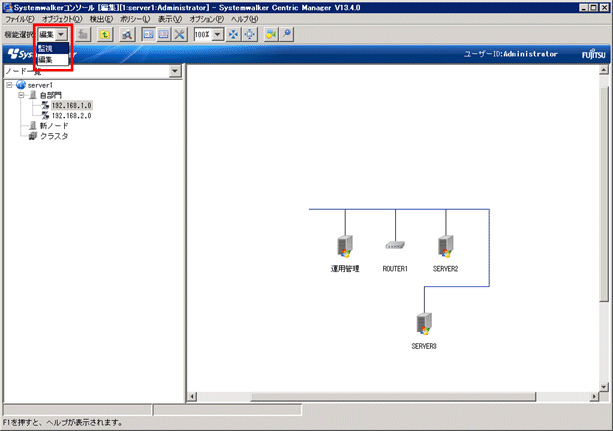
Task: Click the yellow user camera toolbar icon
Action: 271,34
